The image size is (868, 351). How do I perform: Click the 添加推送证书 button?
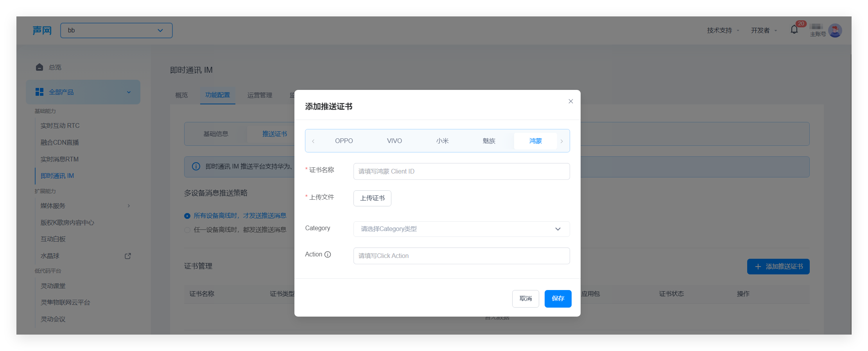point(778,267)
